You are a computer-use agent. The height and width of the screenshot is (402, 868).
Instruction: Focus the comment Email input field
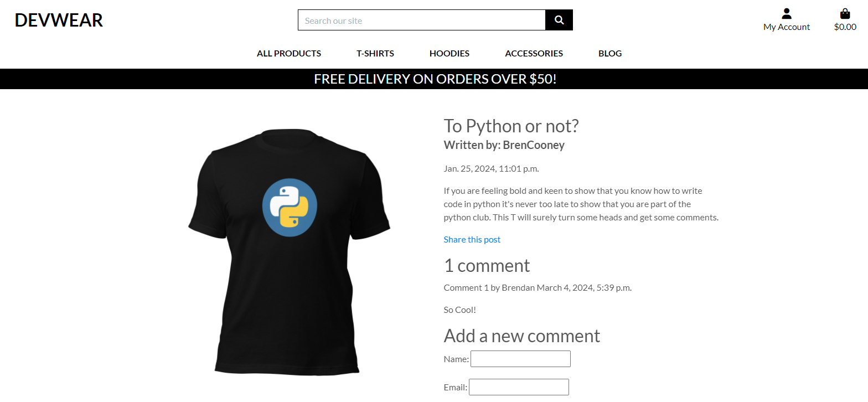click(x=519, y=387)
